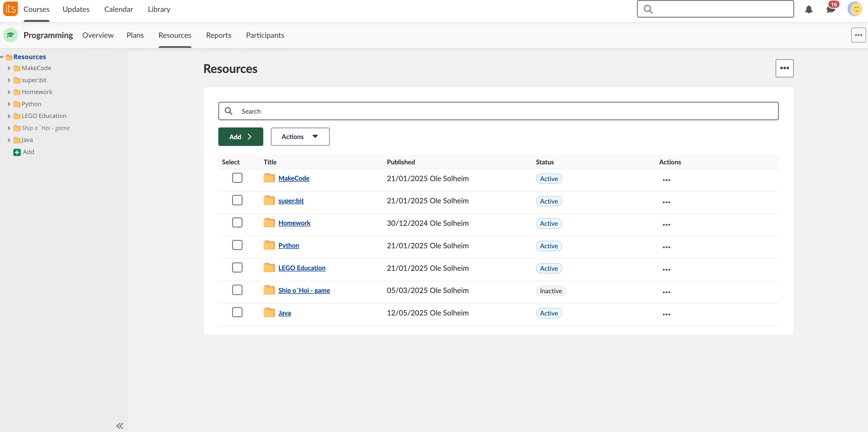Click the itslearning logo in top bar
Image resolution: width=868 pixels, height=432 pixels.
[10, 9]
